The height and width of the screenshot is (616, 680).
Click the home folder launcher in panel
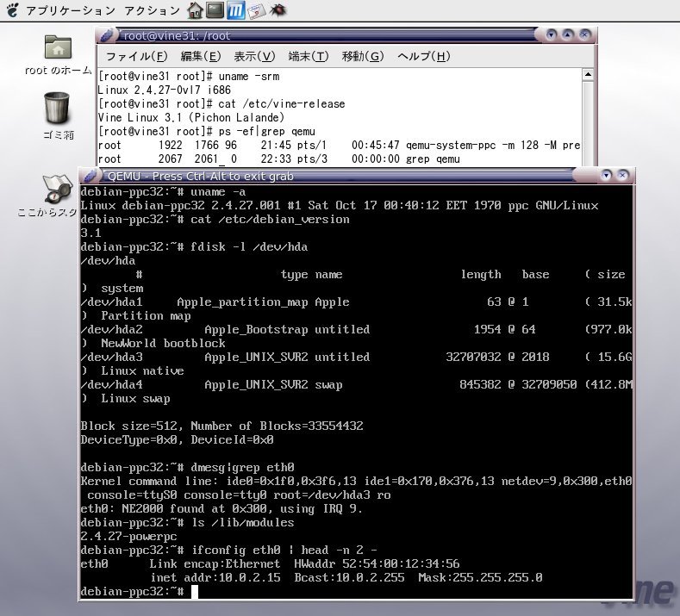195,10
